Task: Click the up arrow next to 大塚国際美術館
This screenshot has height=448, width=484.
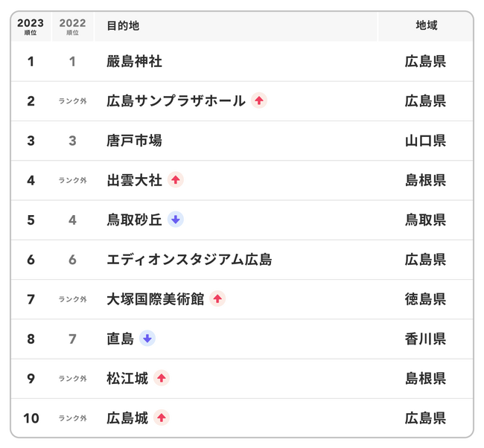Action: (217, 299)
